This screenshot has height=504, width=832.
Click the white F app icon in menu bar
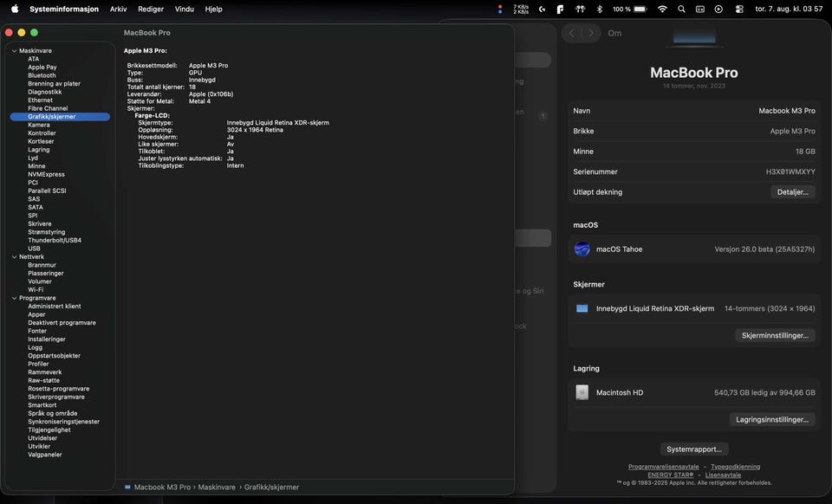(561, 9)
